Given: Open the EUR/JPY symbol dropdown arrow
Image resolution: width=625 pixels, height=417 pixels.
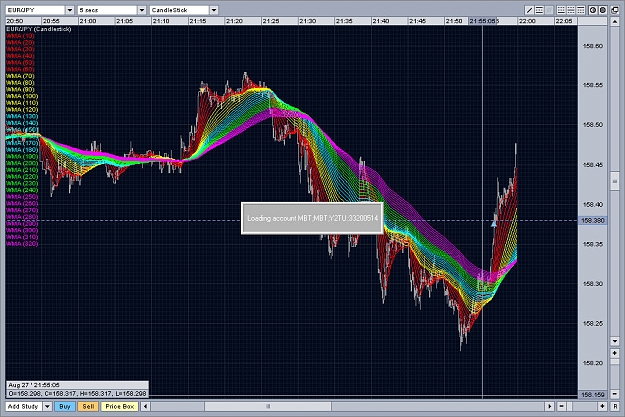Looking at the screenshot, I should (x=70, y=10).
